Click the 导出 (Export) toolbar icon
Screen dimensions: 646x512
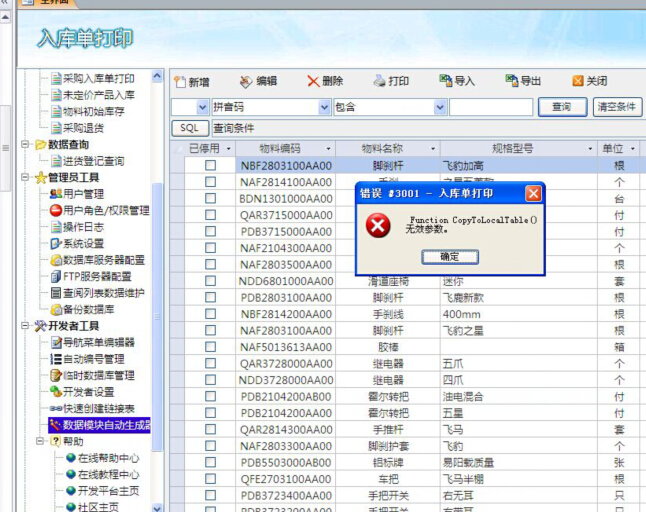(x=511, y=82)
